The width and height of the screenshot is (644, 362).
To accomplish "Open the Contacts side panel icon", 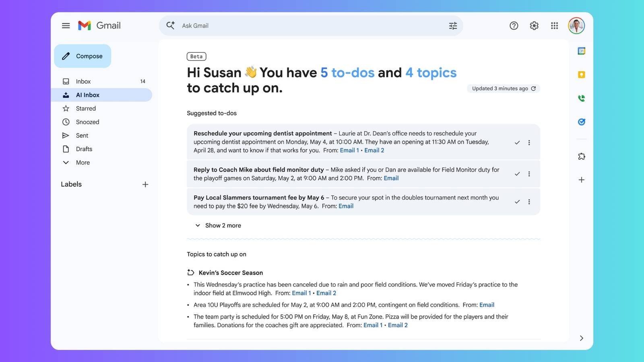I will 581,98.
